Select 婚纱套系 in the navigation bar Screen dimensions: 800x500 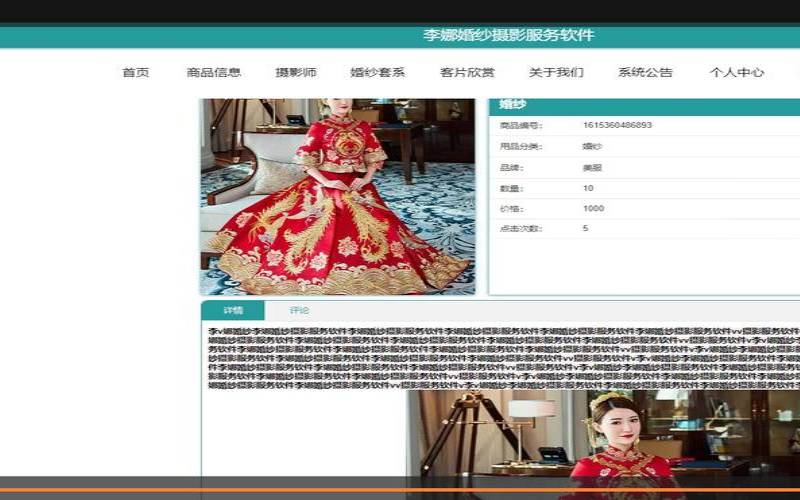(x=378, y=72)
